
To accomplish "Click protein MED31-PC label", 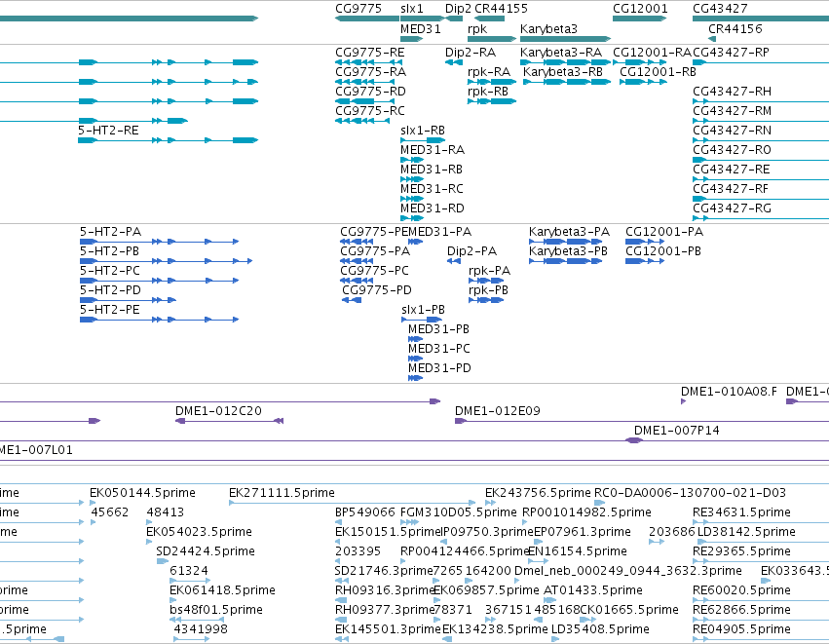I will (438, 349).
